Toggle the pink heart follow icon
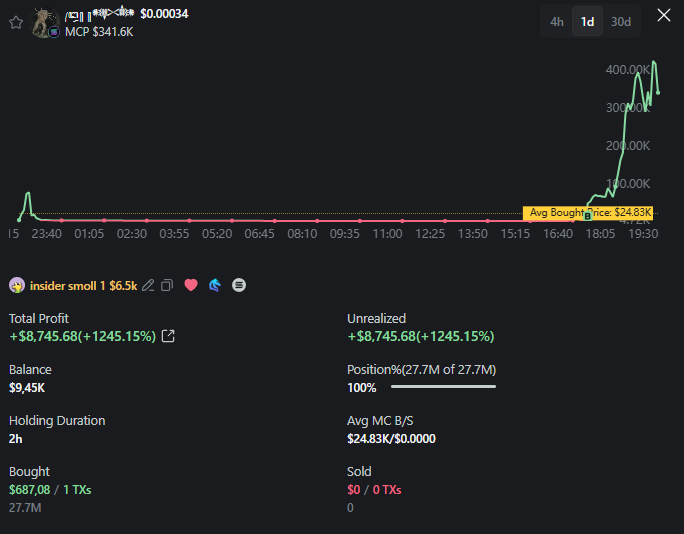This screenshot has height=534, width=684. pos(191,285)
